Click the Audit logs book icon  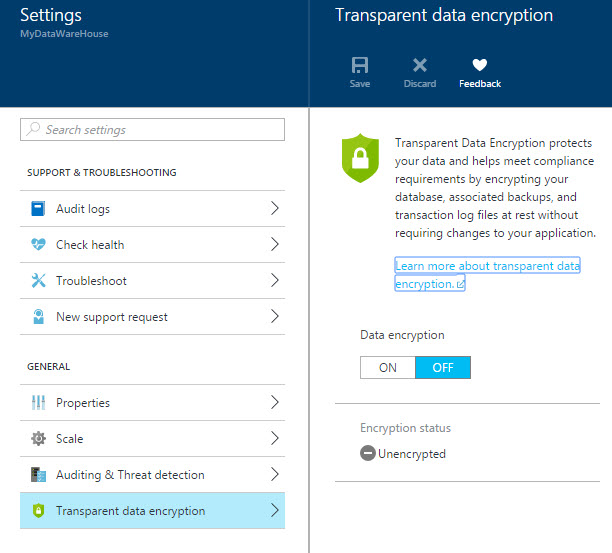tap(38, 209)
